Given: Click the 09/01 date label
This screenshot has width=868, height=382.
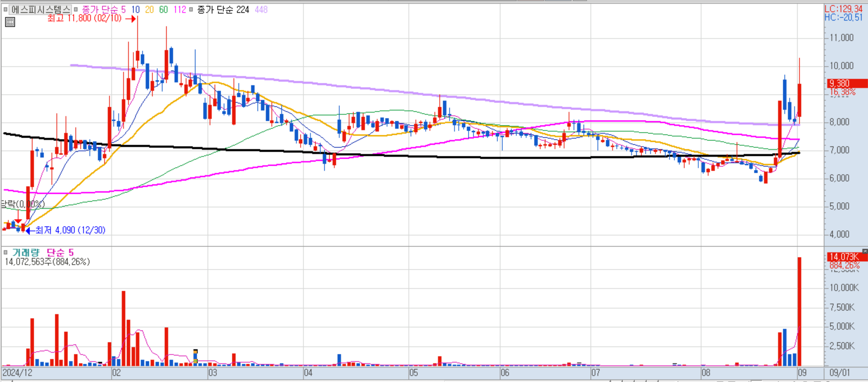Looking at the screenshot, I should (x=839, y=373).
